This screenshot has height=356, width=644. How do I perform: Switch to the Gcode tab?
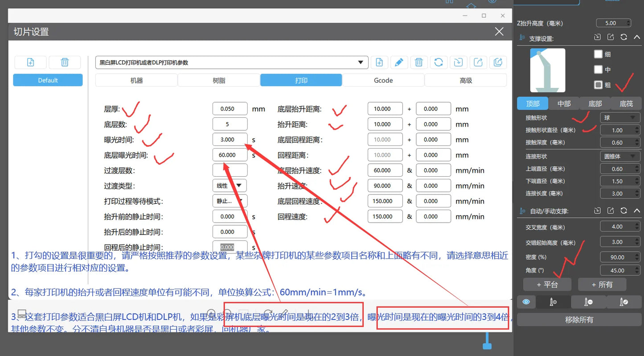click(383, 80)
